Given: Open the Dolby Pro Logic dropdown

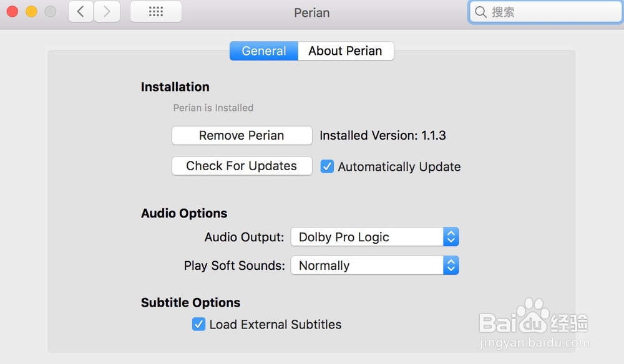Looking at the screenshot, I should tap(375, 237).
